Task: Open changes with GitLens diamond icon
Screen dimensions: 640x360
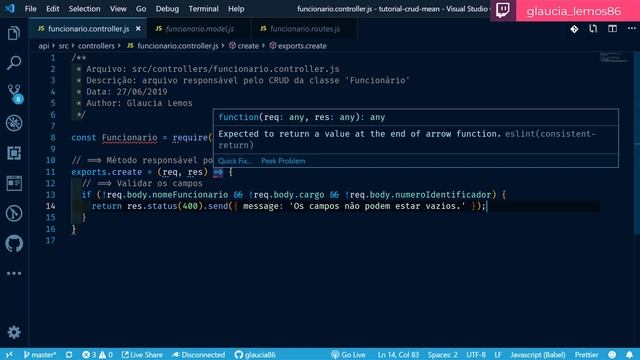Action: pyautogui.click(x=574, y=29)
